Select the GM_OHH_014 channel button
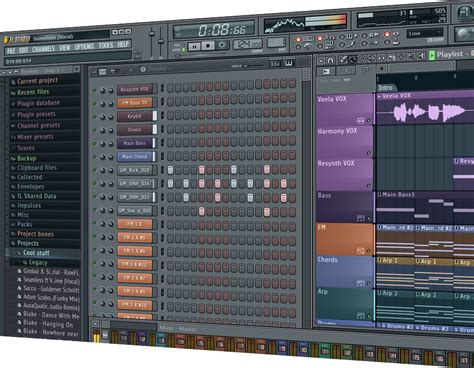The width and height of the screenshot is (474, 368). click(x=135, y=183)
